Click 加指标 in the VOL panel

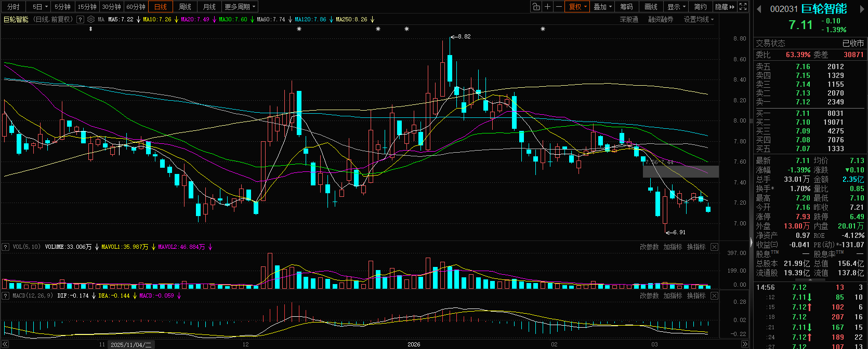673,247
